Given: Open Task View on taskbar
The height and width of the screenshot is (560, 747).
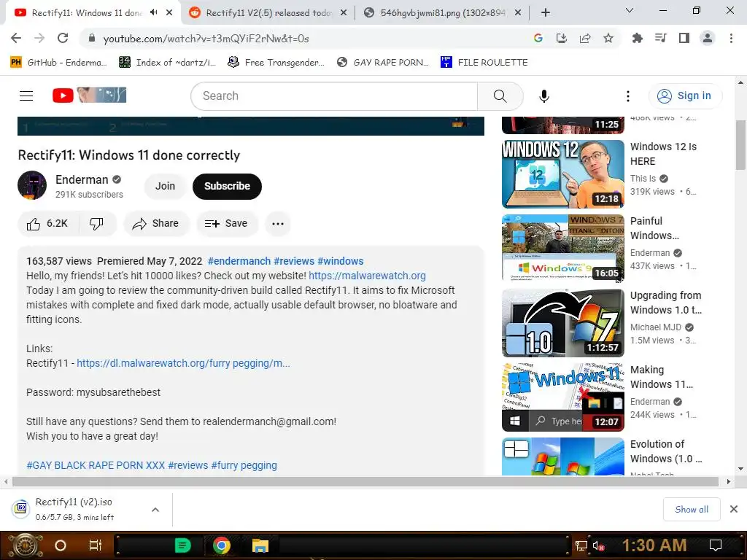Looking at the screenshot, I should pyautogui.click(x=95, y=545).
